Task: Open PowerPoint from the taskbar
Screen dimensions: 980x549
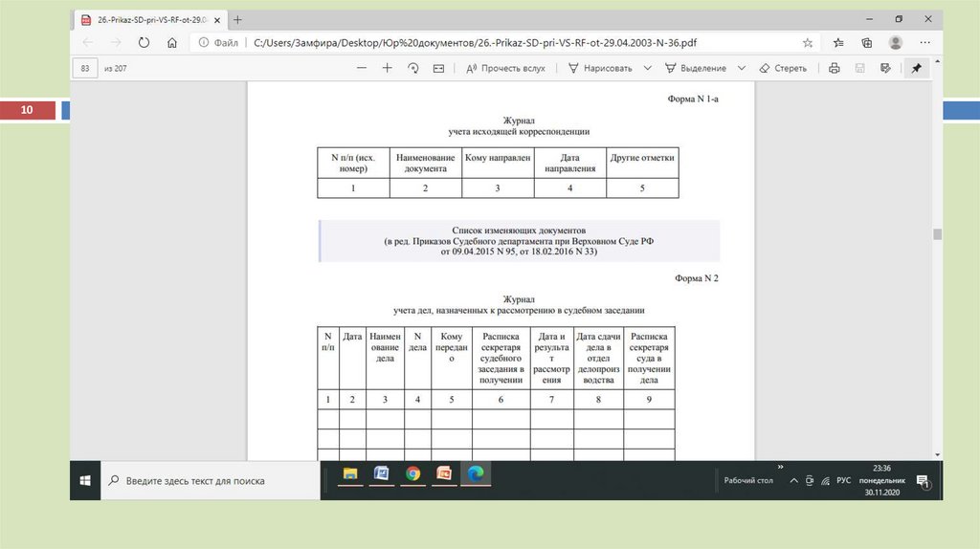Action: pos(444,474)
